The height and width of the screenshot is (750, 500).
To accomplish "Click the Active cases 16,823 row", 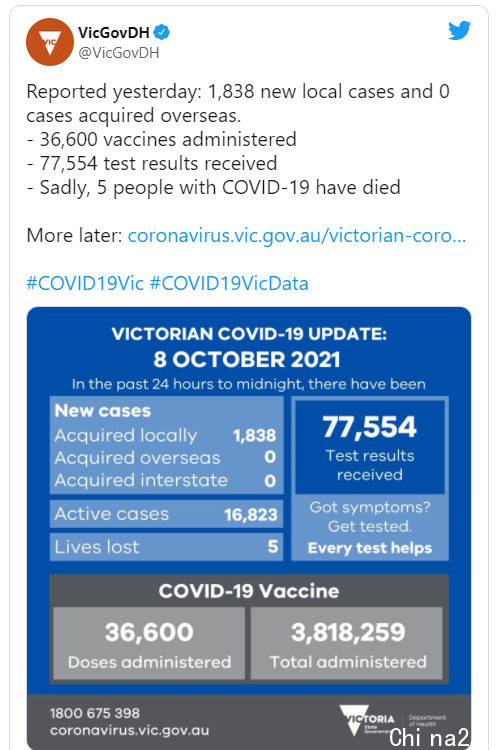I will (x=166, y=514).
